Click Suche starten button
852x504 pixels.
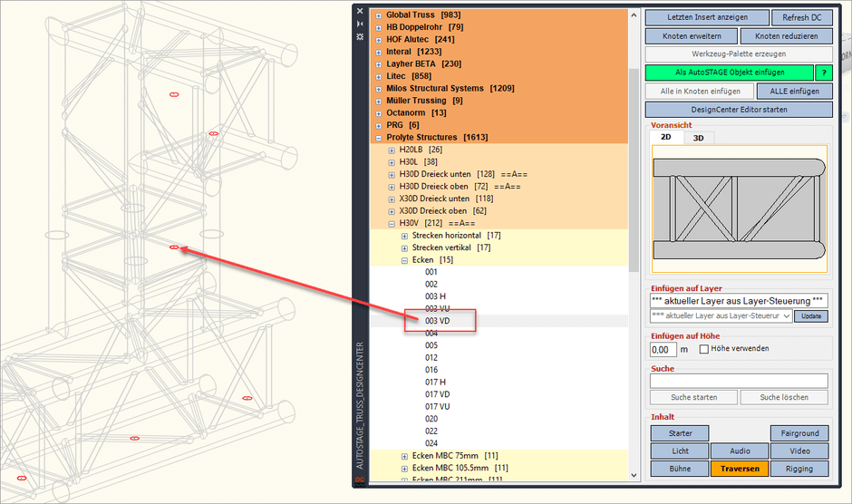694,397
